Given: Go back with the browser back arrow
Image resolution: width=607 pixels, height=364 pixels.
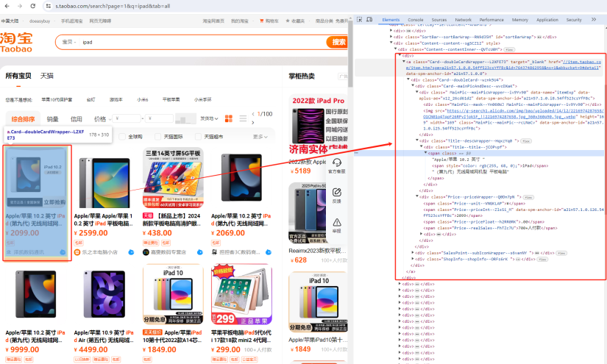Looking at the screenshot, I should [7, 6].
